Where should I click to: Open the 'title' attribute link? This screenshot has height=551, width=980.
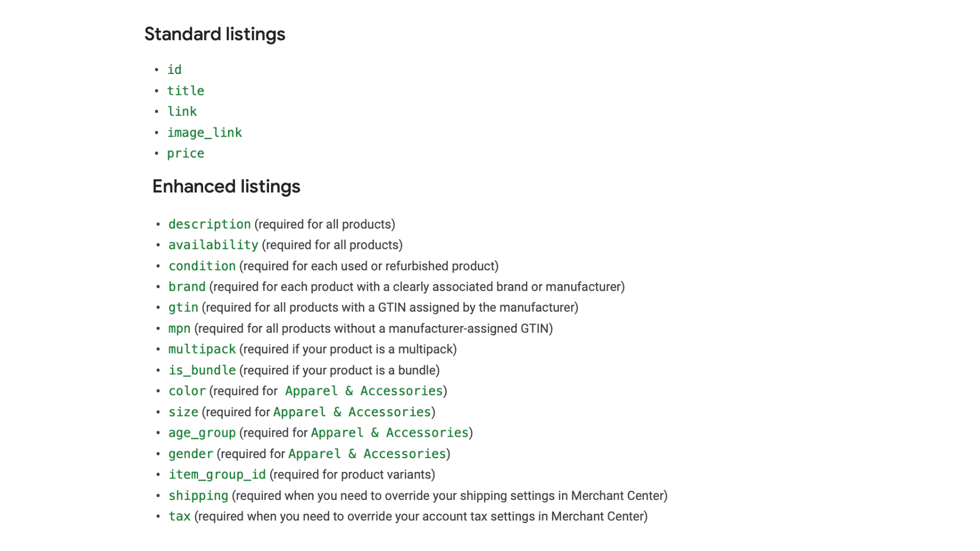(185, 91)
